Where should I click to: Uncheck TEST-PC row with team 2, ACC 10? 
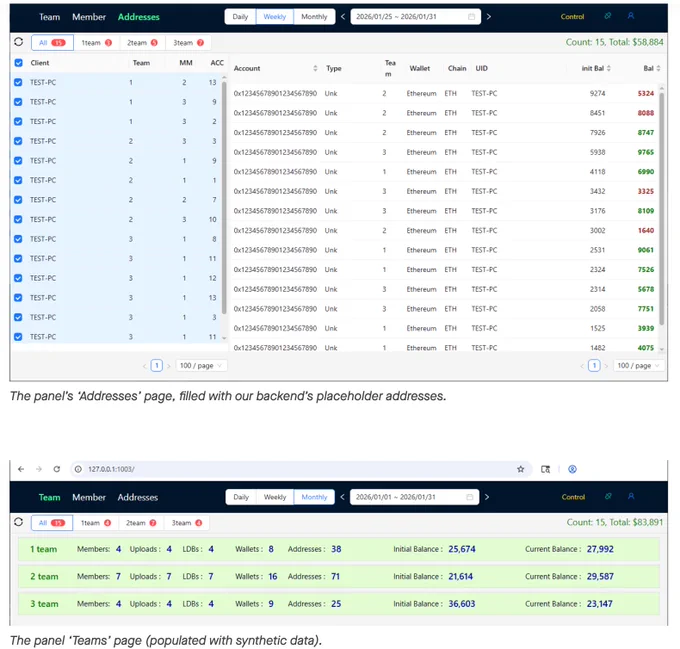pos(18,219)
